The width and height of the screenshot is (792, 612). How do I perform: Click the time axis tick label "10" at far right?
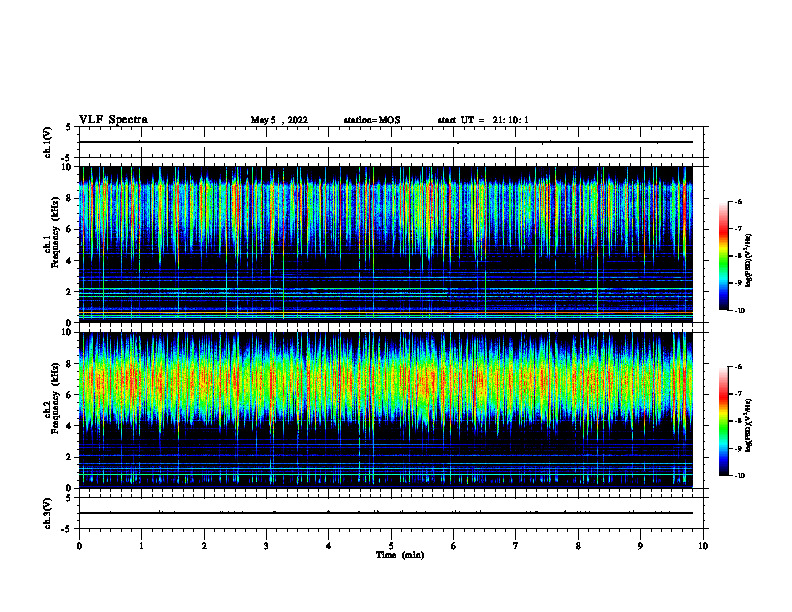[703, 546]
